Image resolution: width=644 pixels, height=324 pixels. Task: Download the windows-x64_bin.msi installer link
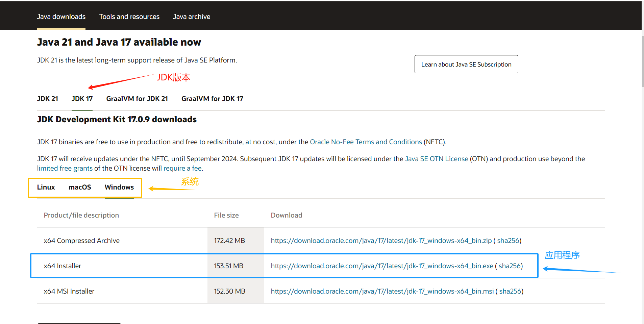click(382, 291)
